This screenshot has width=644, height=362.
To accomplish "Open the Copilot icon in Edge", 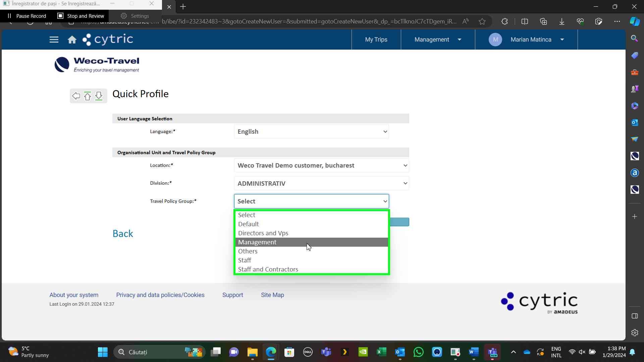I will click(x=634, y=21).
